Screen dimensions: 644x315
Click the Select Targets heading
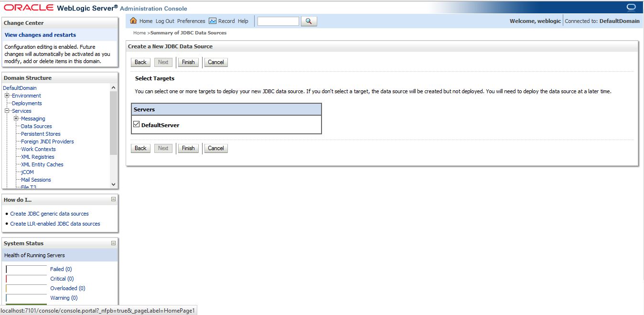click(x=155, y=78)
